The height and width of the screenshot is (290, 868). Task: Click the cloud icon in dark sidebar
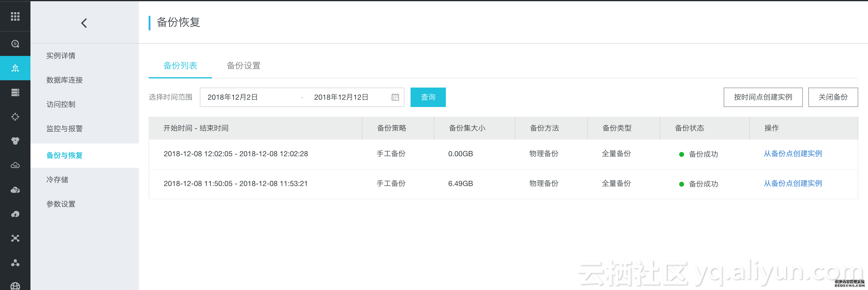[15, 165]
